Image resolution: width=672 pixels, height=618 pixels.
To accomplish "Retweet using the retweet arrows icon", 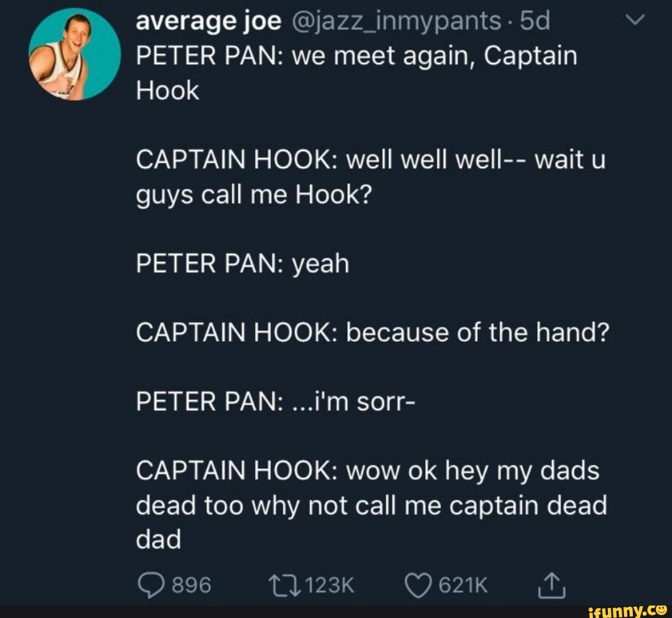I will tap(284, 586).
